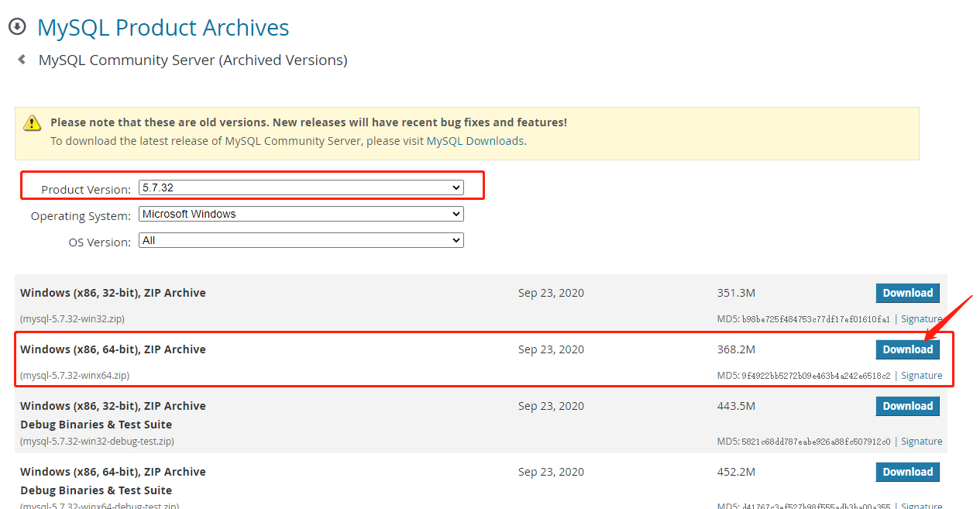Image resolution: width=980 pixels, height=509 pixels.
Task: Click the MD5 hash of the winx64 zip
Action: pos(816,376)
